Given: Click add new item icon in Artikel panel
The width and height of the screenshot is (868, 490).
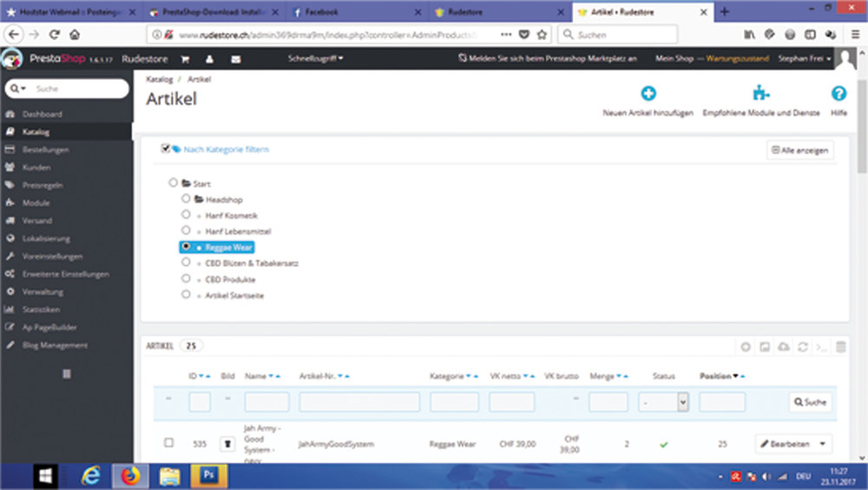Looking at the screenshot, I should (746, 347).
